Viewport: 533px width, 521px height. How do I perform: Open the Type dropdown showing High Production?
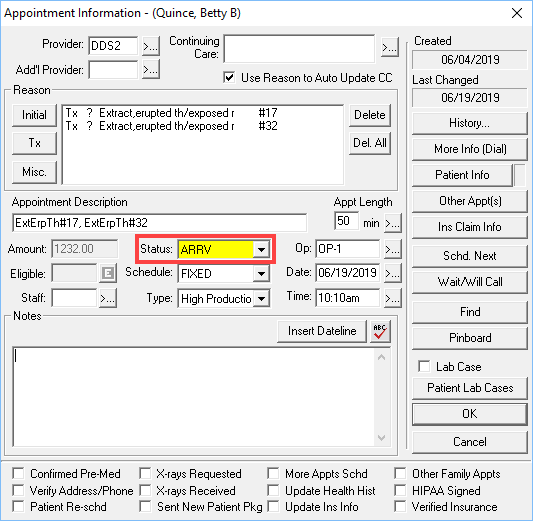point(261,299)
